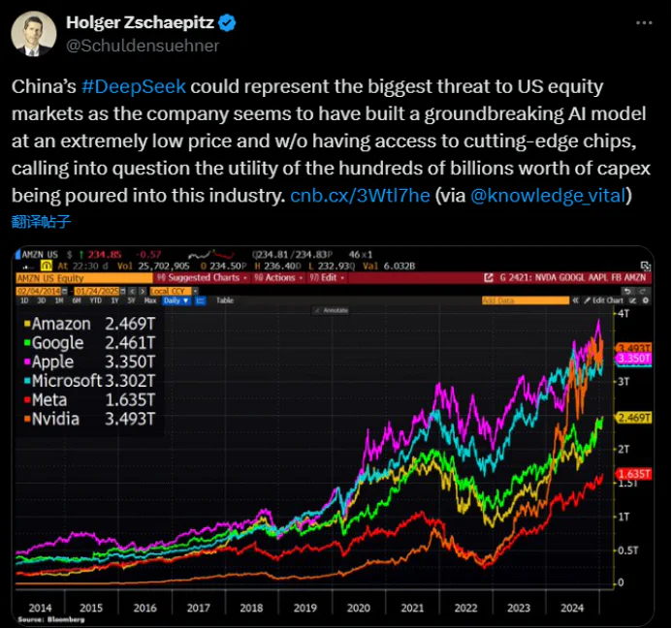
Task: Select the YTD time range
Action: point(96,300)
